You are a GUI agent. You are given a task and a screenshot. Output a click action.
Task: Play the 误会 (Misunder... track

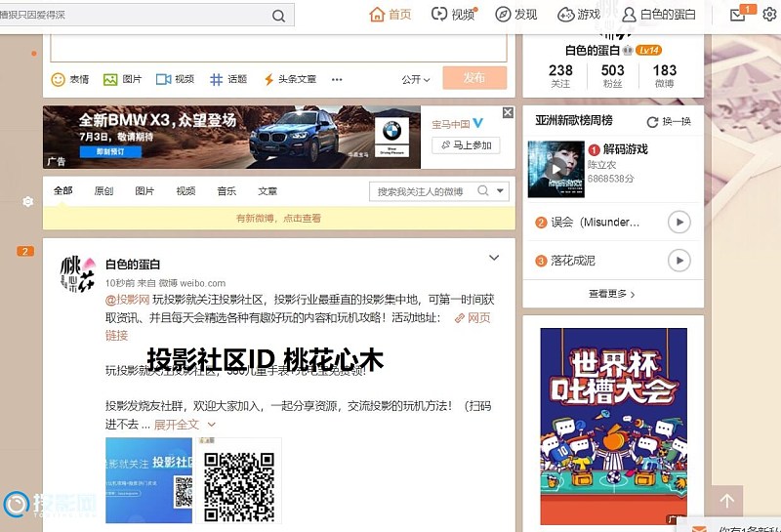tap(679, 223)
